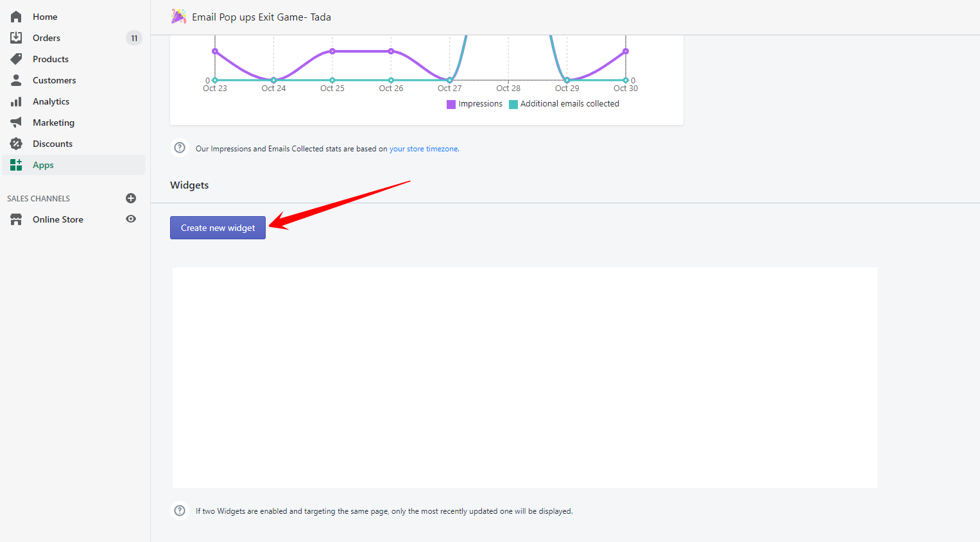Image resolution: width=980 pixels, height=542 pixels.
Task: Click the Create new widget button
Action: point(218,228)
